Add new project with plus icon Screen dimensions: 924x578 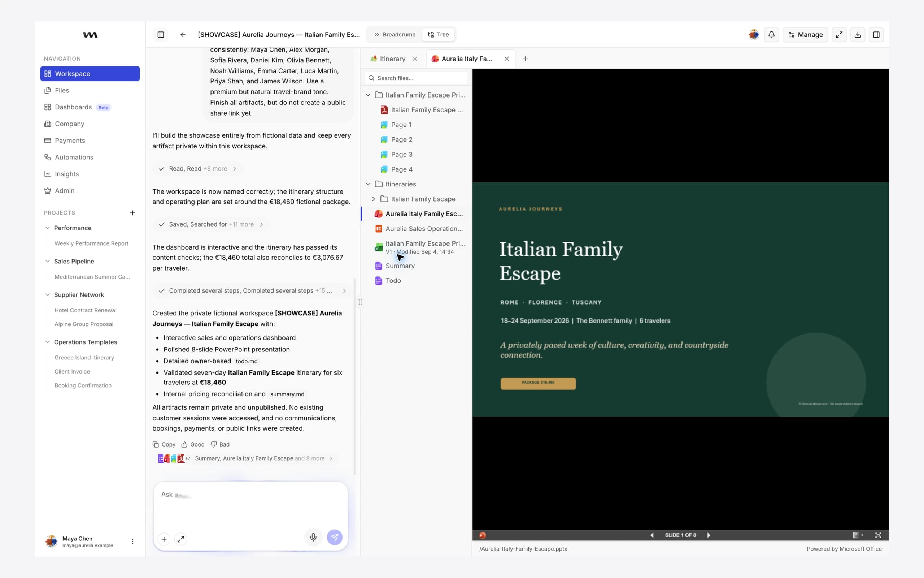point(132,213)
